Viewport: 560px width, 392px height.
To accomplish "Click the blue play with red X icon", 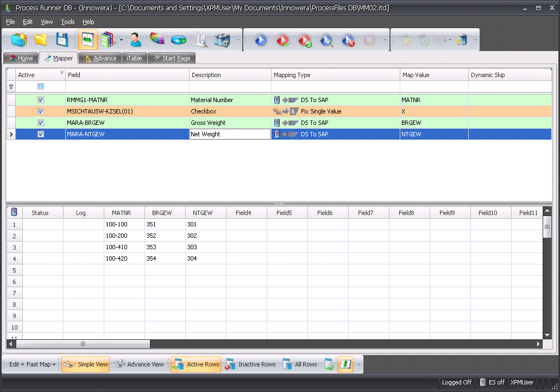I will coord(348,40).
